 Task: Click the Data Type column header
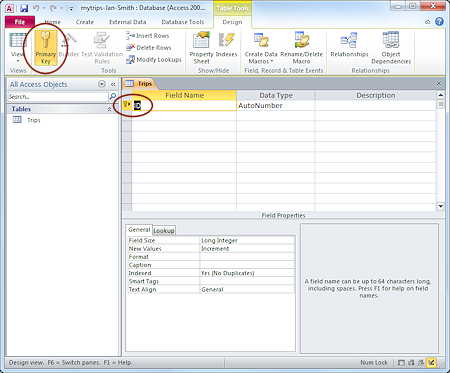point(276,95)
